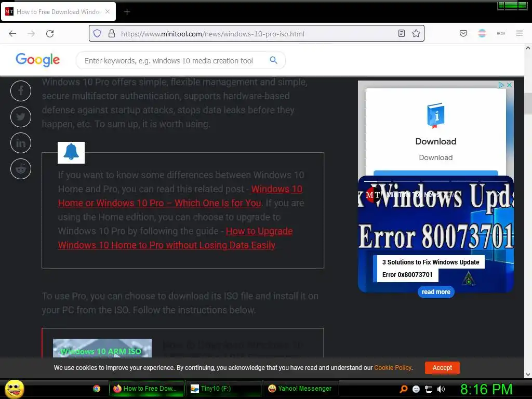Click the orange search tray icon
Viewport: 532px width, 399px height.
(x=404, y=389)
